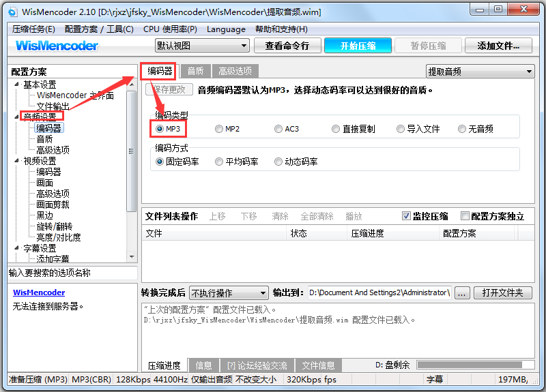Click the 状态 column header
The image size is (546, 392).
click(x=317, y=233)
